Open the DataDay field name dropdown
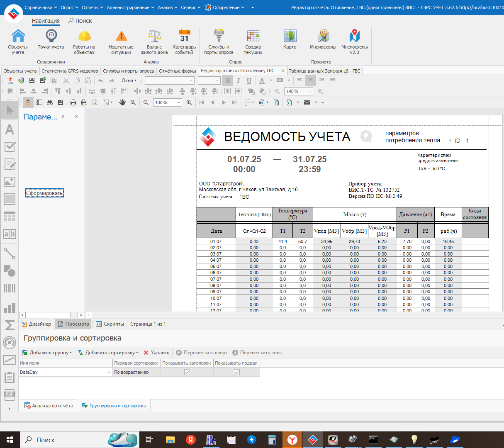The height and width of the screenshot is (448, 504). pos(109,373)
